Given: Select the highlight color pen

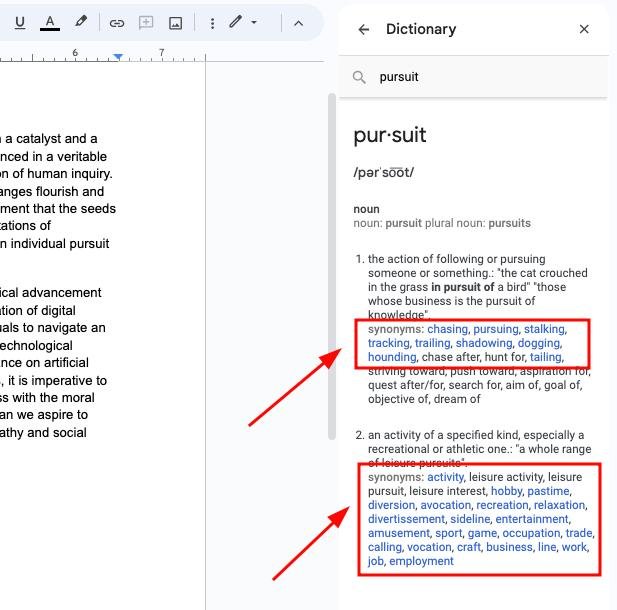Looking at the screenshot, I should [81, 22].
